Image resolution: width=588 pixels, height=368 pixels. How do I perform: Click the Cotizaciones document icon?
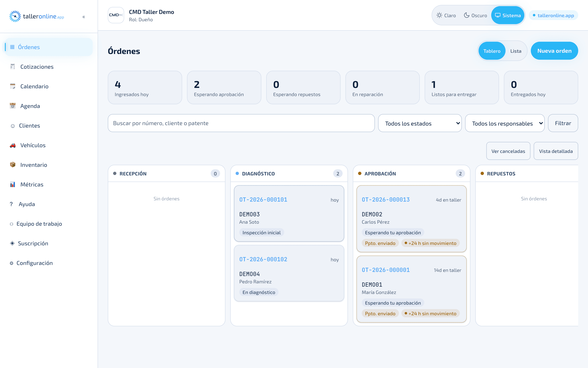(13, 67)
